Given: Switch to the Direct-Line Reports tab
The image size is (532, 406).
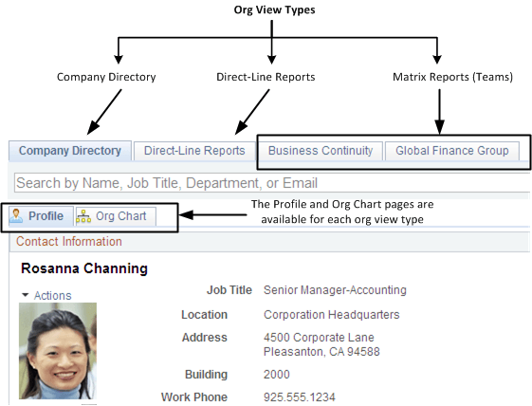Looking at the screenshot, I should pos(194,151).
